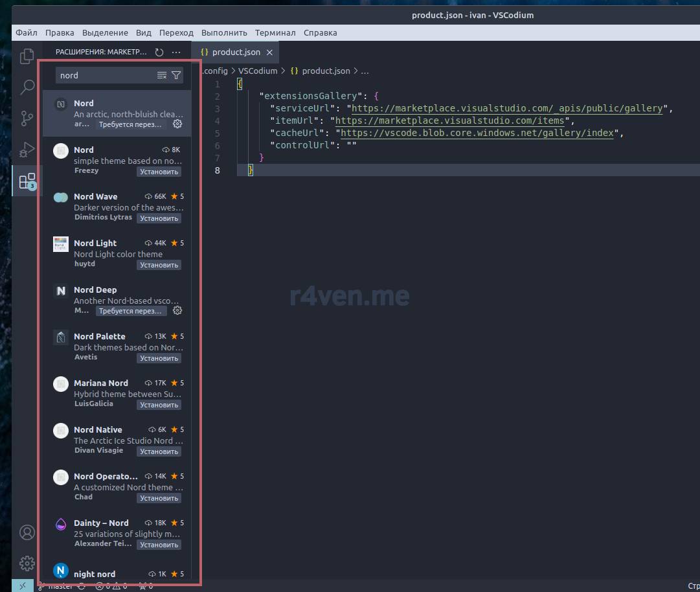Install the Nord Wave extension

159,219
